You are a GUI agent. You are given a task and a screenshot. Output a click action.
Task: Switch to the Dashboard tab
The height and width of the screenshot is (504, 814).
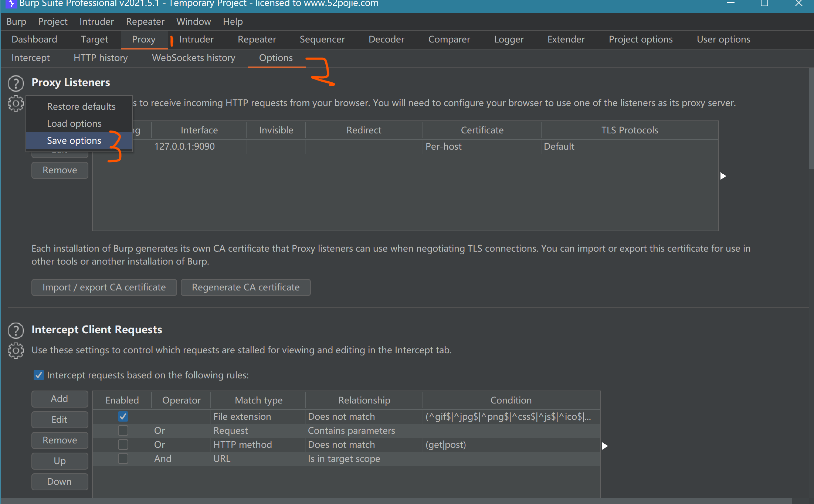[x=34, y=40]
